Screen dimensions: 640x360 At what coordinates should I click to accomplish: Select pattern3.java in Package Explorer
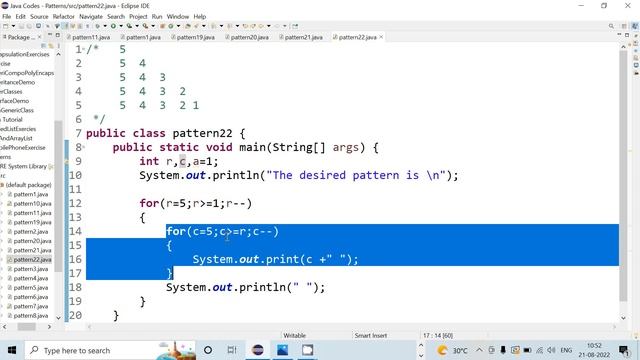tap(31, 269)
